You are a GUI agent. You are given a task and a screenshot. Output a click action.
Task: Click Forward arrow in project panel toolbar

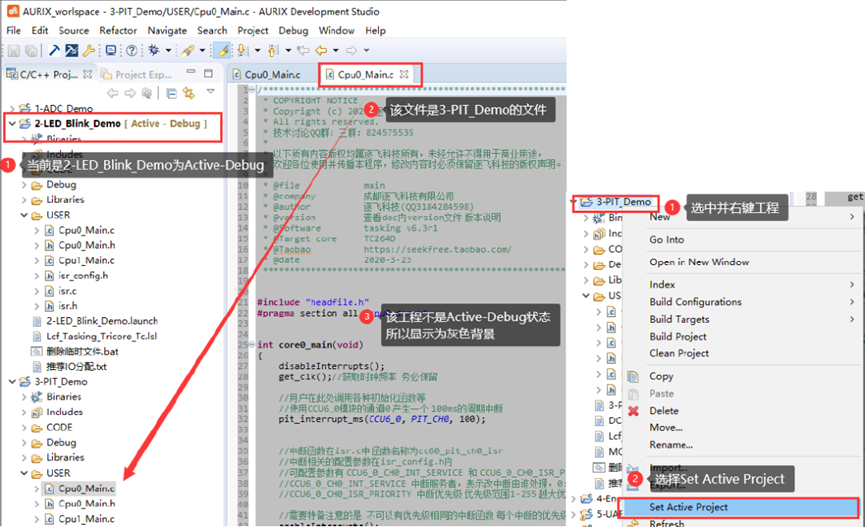(x=130, y=93)
